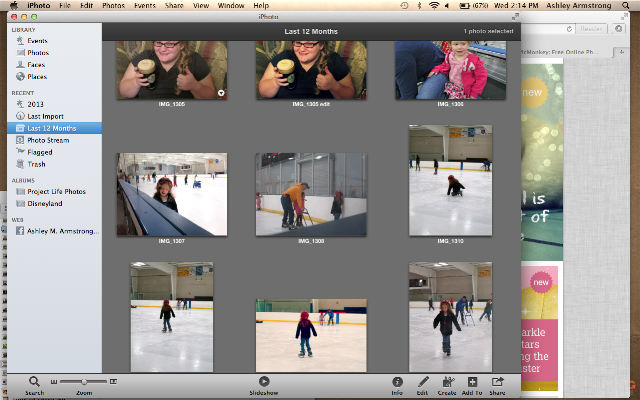Viewport: 640px width, 400px height.
Task: Open the options arrow on IMG_1305 thumbnail
Action: tap(221, 93)
